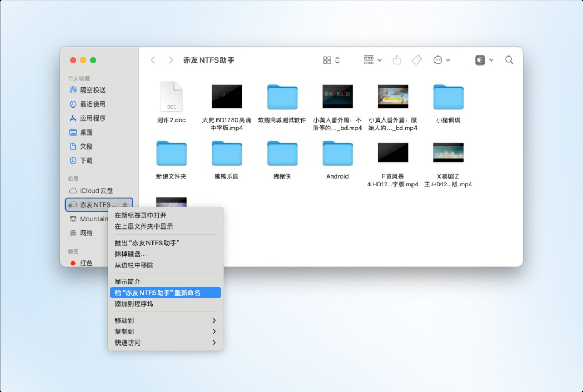Open the view mode up-down stepper
This screenshot has height=392, width=583.
point(337,60)
